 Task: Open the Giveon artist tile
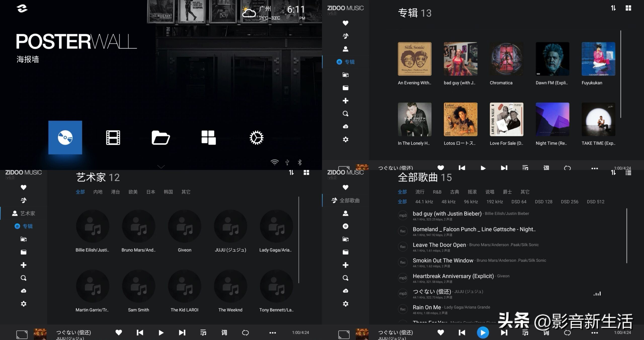tap(184, 226)
